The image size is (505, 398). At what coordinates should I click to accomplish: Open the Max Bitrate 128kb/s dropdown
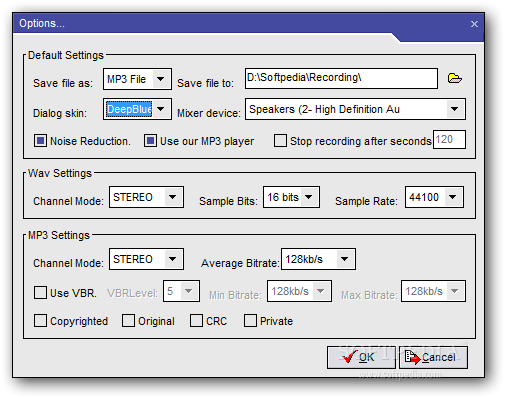pyautogui.click(x=433, y=291)
